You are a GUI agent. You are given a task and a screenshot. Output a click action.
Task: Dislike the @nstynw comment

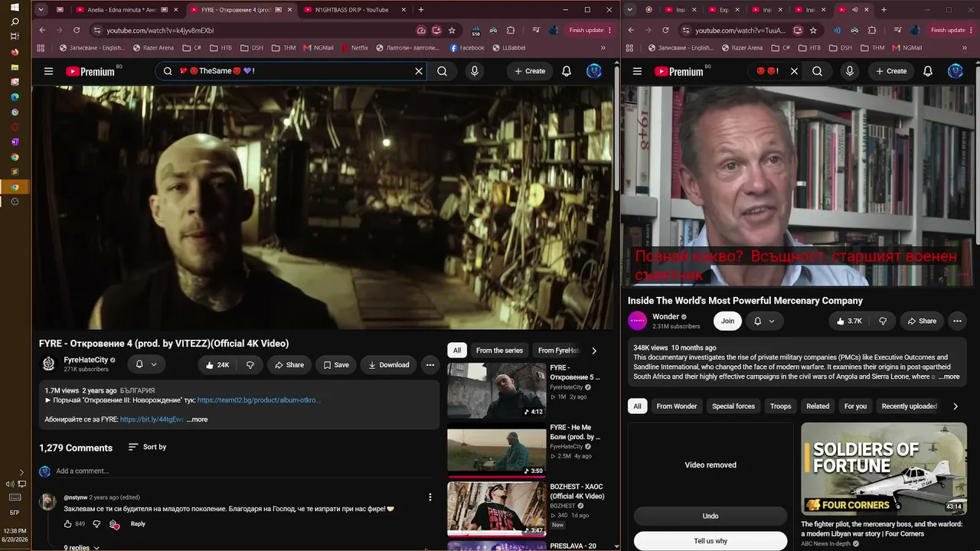96,524
